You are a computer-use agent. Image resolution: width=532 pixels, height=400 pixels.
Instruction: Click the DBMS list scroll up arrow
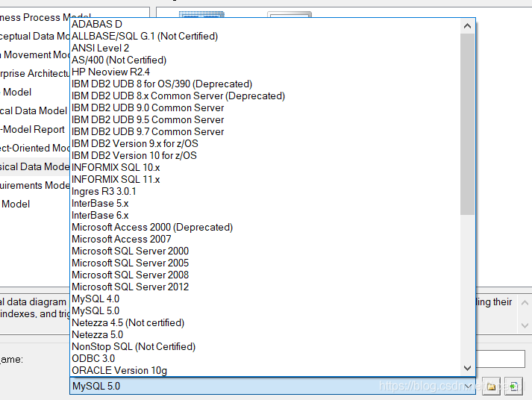click(467, 26)
